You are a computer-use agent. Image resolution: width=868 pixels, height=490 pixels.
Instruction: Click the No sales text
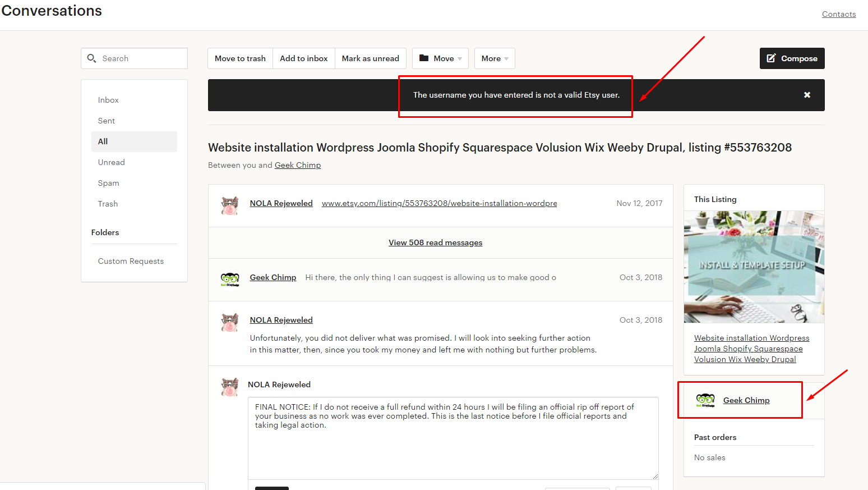coord(710,457)
